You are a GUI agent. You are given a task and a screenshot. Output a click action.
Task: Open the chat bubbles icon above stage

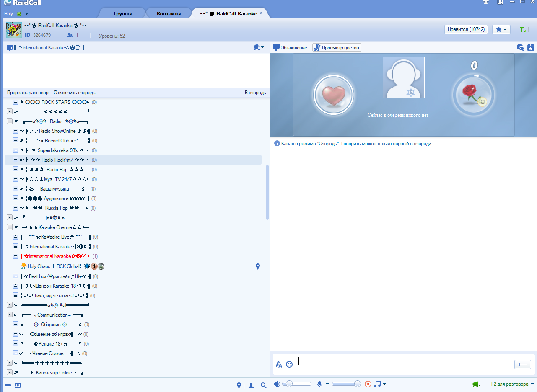(x=520, y=47)
